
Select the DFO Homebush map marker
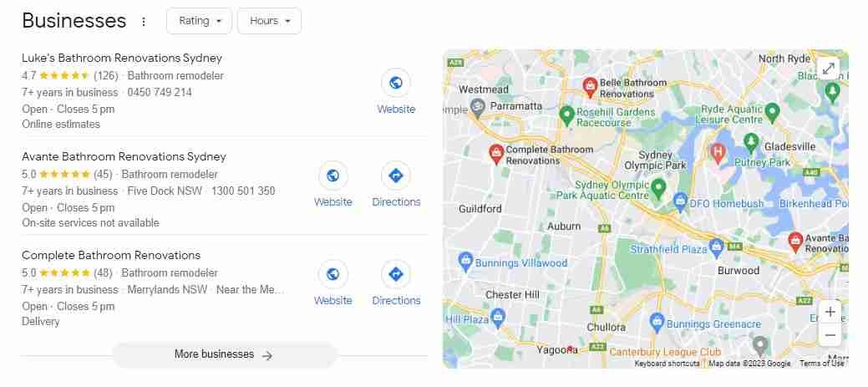[680, 201]
